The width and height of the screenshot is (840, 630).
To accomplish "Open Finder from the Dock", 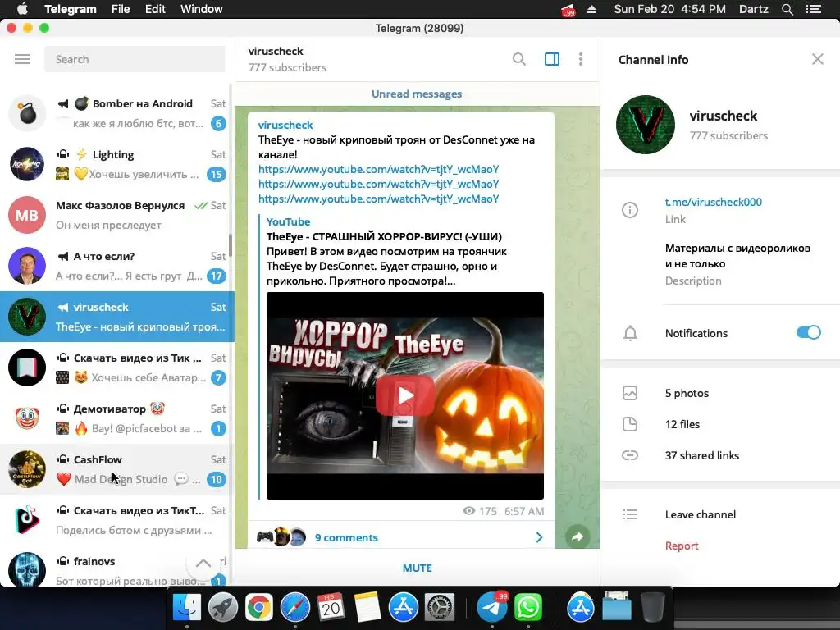I will (187, 608).
